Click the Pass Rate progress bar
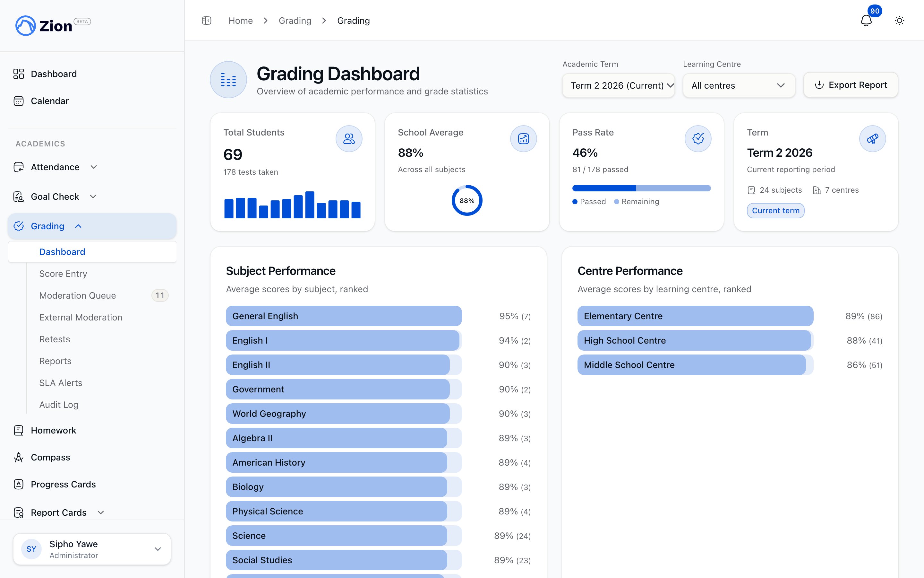Image resolution: width=924 pixels, height=578 pixels. point(641,188)
